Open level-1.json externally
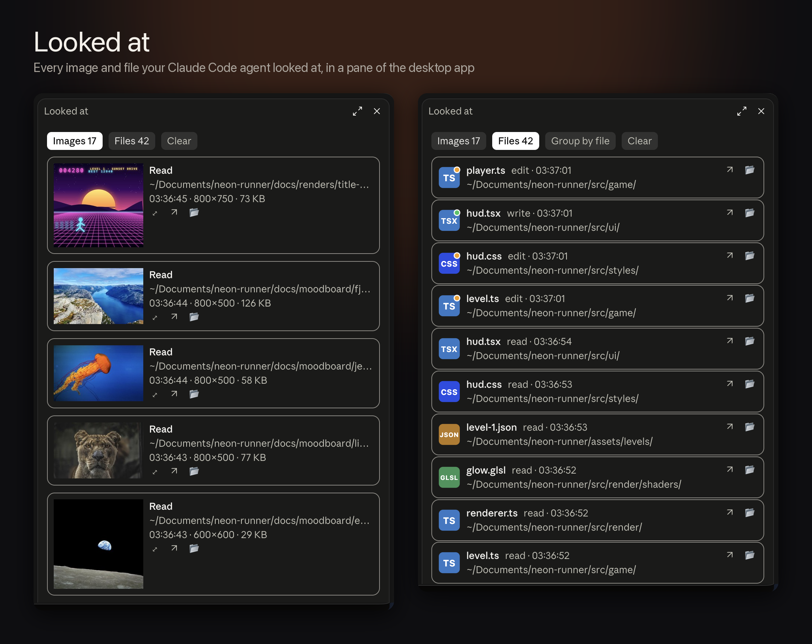 [730, 427]
